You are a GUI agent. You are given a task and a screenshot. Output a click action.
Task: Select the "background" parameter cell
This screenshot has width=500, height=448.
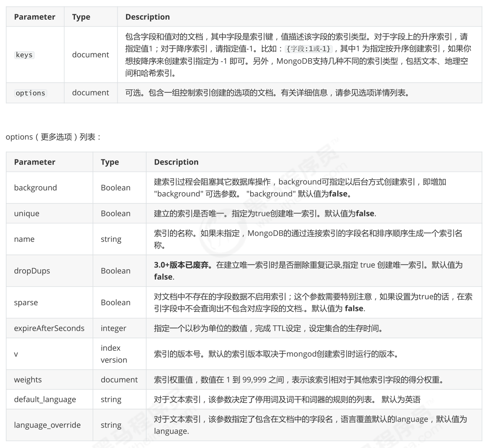35,188
